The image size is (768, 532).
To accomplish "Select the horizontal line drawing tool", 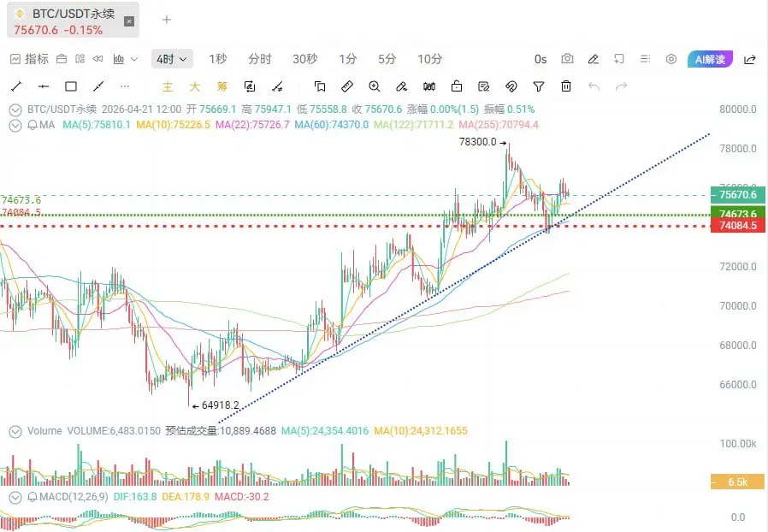I will (44, 86).
